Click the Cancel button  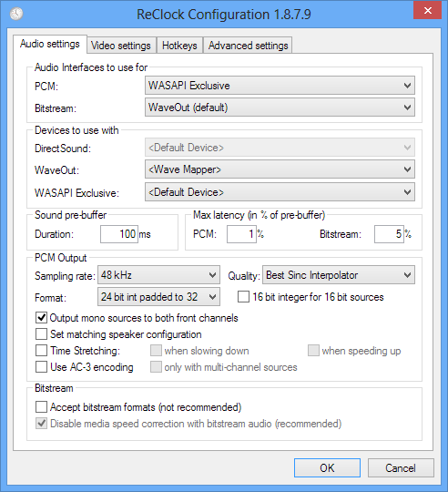click(x=401, y=467)
